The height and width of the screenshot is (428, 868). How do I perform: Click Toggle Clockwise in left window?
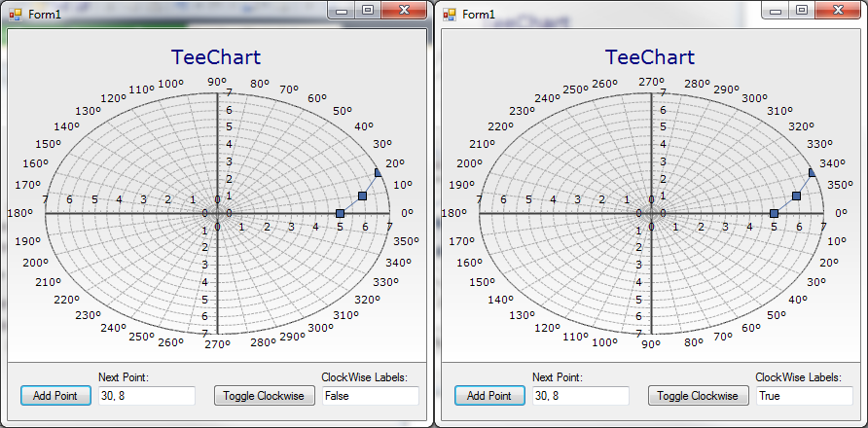tap(264, 396)
